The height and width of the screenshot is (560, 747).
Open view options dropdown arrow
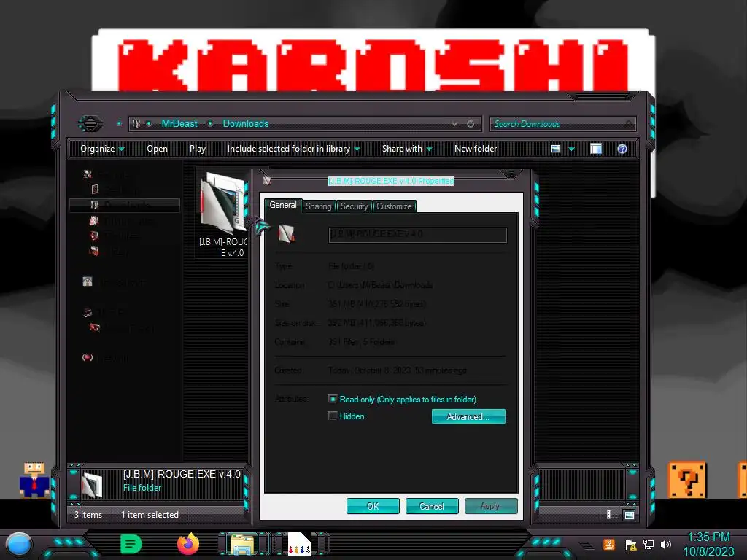pyautogui.click(x=572, y=149)
